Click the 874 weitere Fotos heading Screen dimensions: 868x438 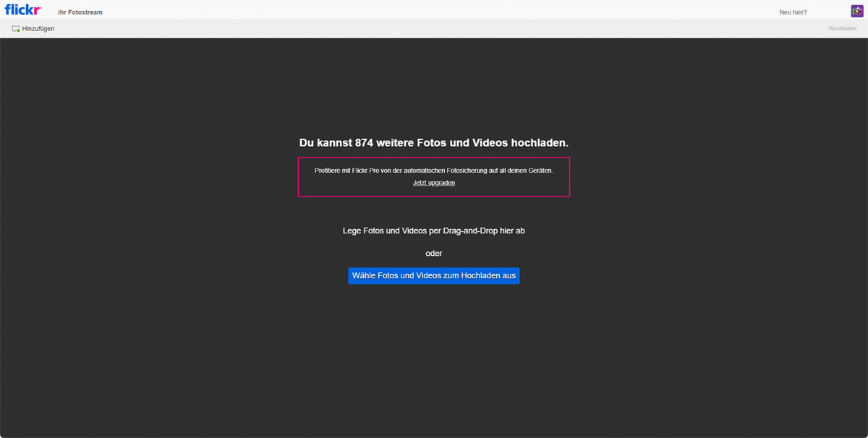[x=434, y=143]
